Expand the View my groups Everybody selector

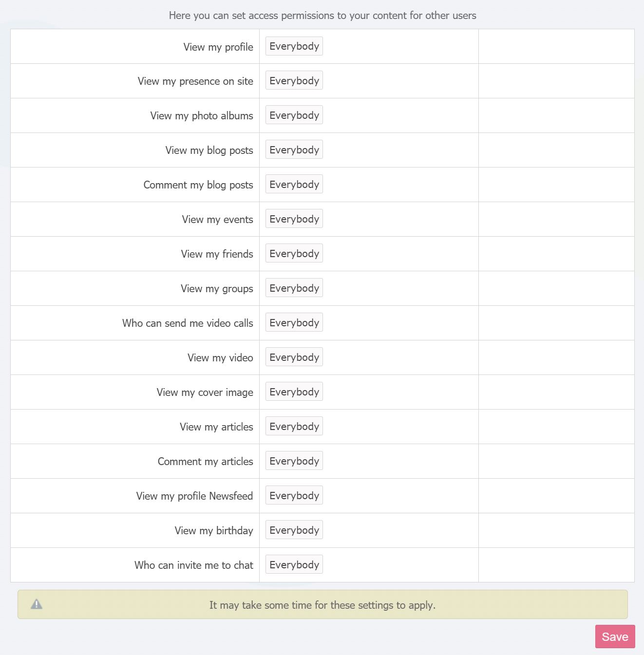click(x=294, y=288)
